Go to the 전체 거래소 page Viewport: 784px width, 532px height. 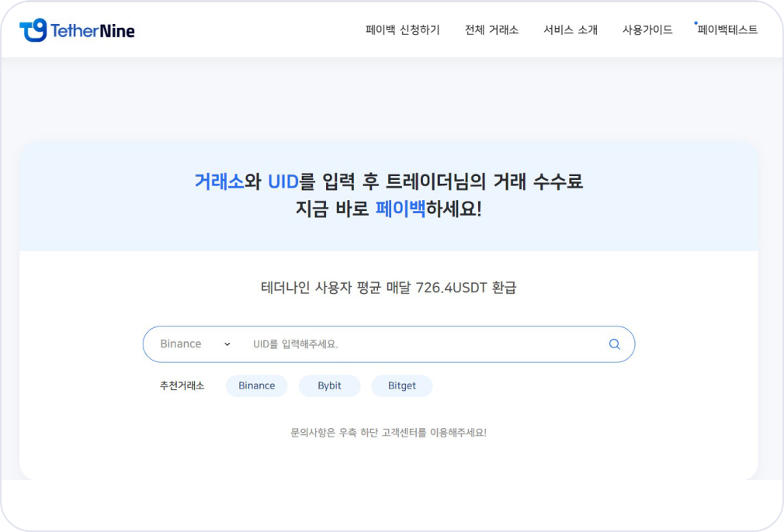pos(491,30)
